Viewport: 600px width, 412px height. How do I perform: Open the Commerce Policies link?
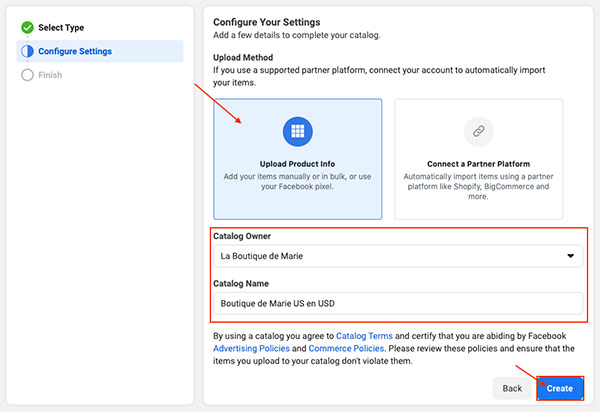[x=346, y=348]
